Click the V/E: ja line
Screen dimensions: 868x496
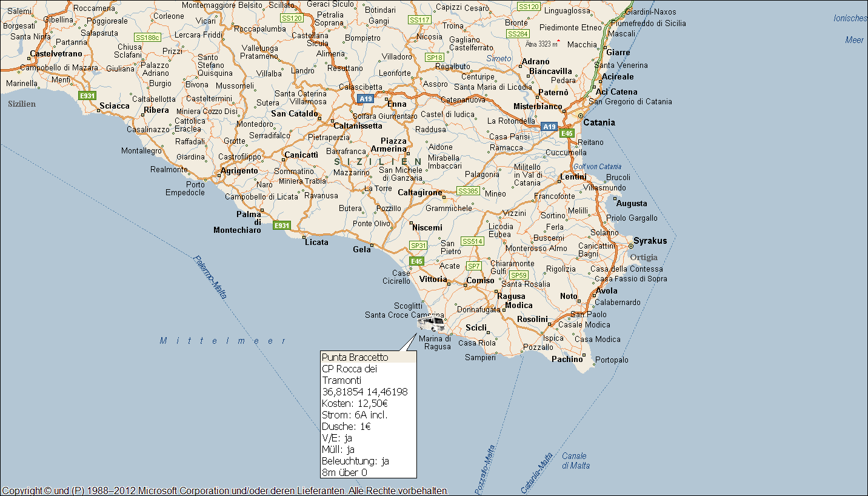(337, 438)
